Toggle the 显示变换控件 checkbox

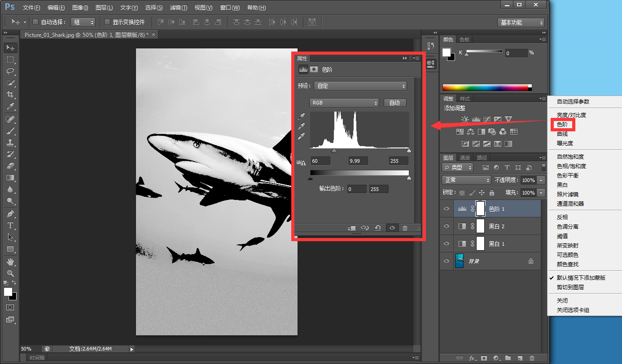pos(107,22)
